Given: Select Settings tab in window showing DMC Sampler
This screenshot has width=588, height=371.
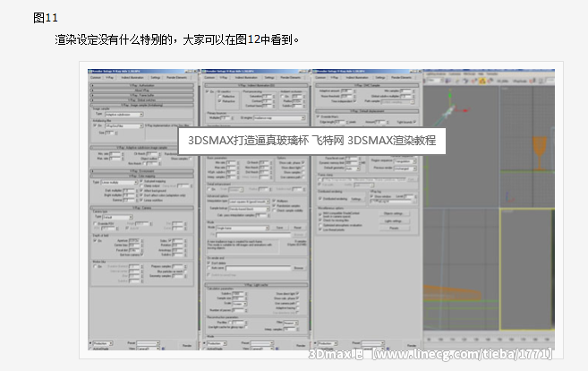Looking at the screenshot, I should tap(380, 77).
